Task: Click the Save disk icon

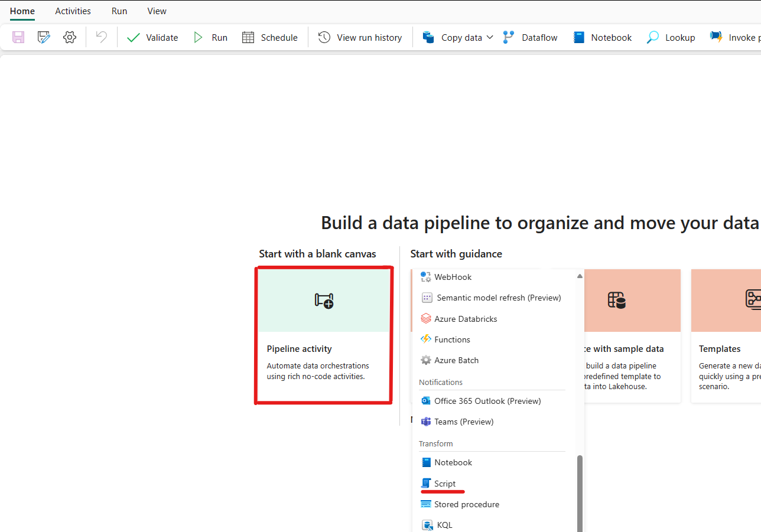Action: pyautogui.click(x=19, y=37)
